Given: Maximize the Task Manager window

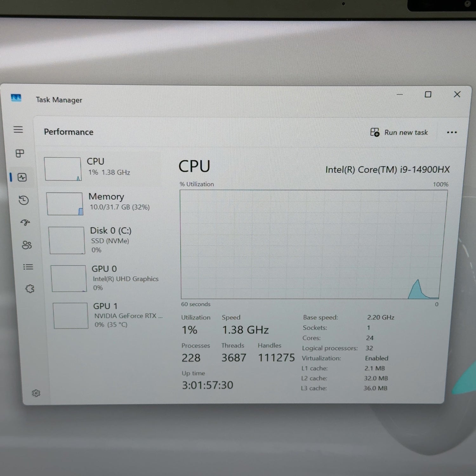Looking at the screenshot, I should point(428,94).
